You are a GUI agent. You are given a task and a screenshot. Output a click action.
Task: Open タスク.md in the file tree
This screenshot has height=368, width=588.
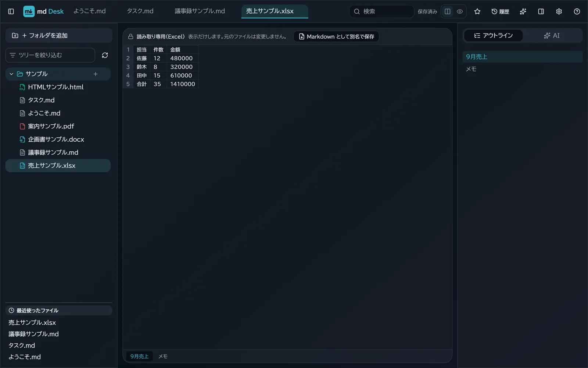(58, 100)
